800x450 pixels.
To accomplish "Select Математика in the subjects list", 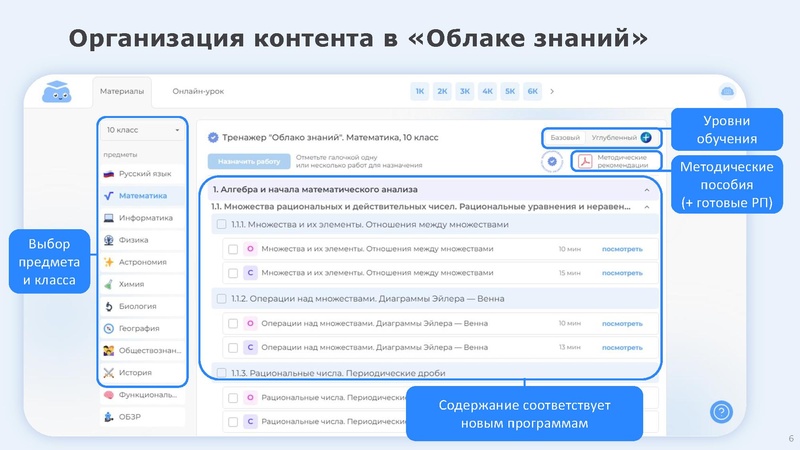I will tap(142, 195).
